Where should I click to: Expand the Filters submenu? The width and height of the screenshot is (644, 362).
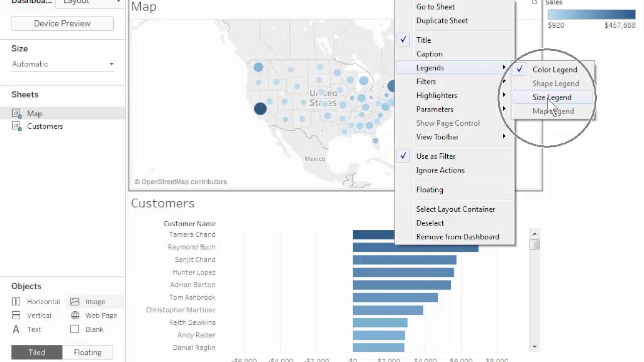(455, 81)
